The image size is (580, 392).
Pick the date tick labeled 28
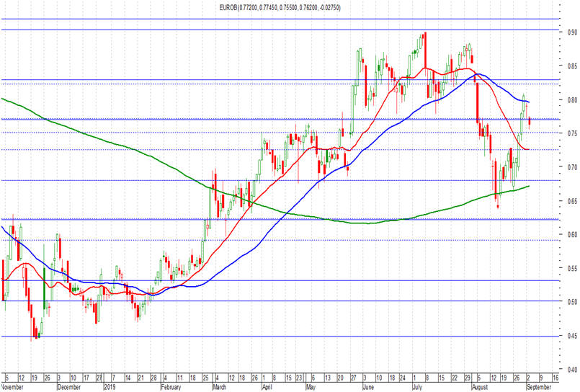click(153, 378)
